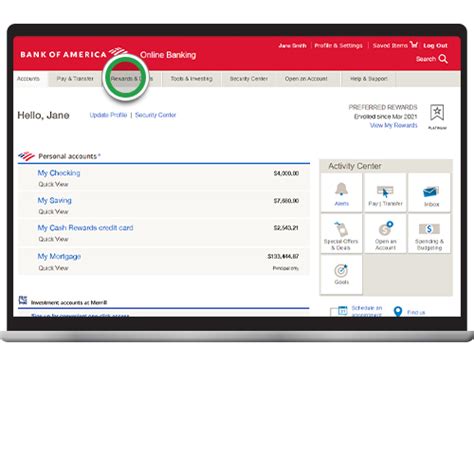Open the Tools & Investing tab
474x474 pixels.
click(192, 79)
